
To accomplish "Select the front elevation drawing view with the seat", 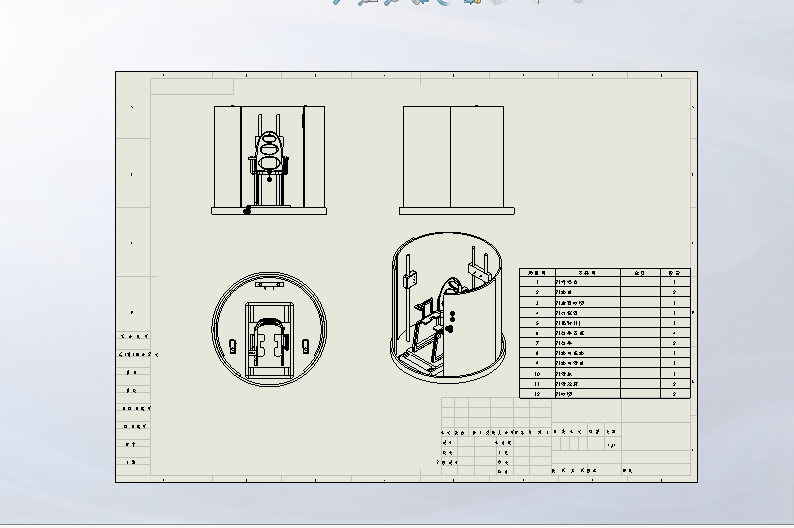I will pyautogui.click(x=269, y=160).
